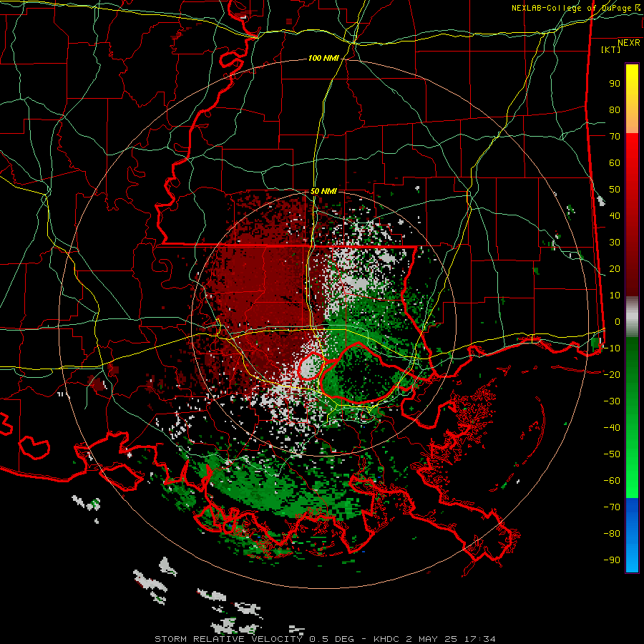Click the positive 90 knot scale value
This screenshot has height=644, width=644.
(615, 84)
